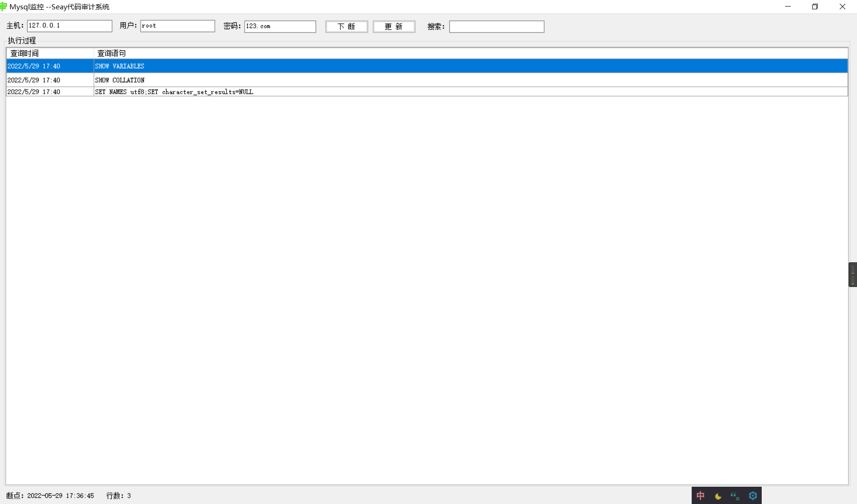Screen dimensions: 857x504
Task: Click the 行数 row count label
Action: (118, 496)
